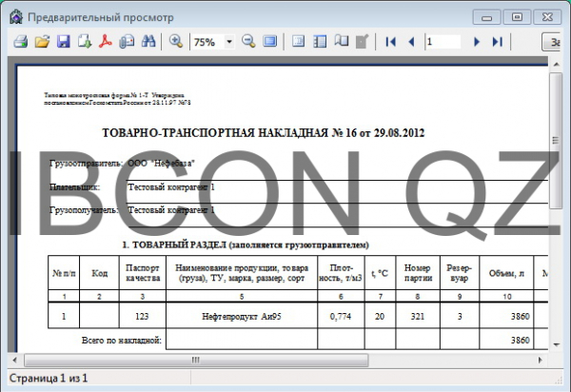Screen dimensions: 571x392
Task: Save the report using the floppy icon
Action: coord(64,42)
